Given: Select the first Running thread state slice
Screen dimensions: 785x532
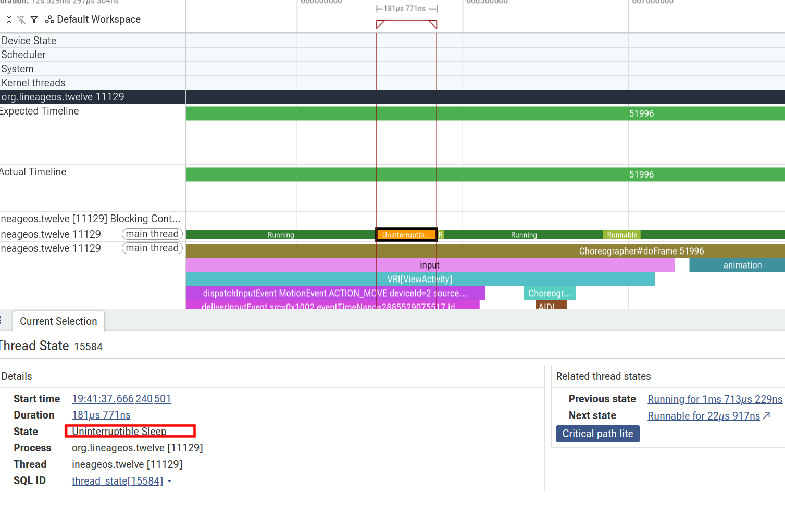Looking at the screenshot, I should point(281,235).
